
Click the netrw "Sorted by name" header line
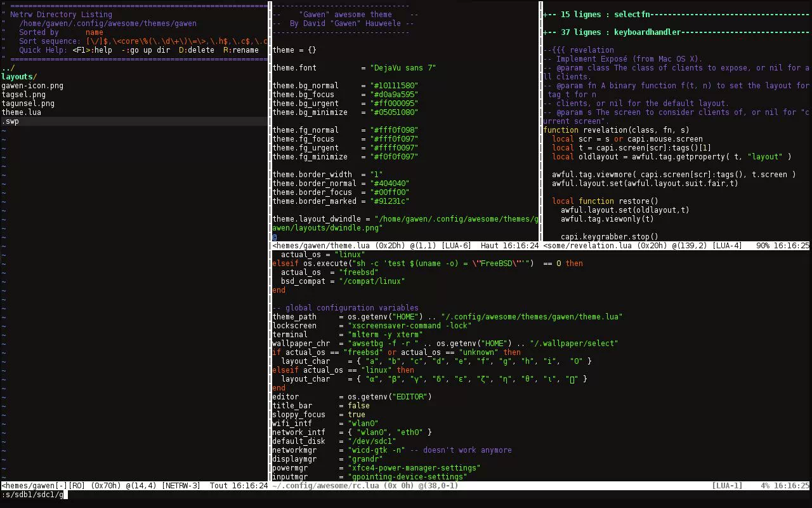click(x=61, y=32)
